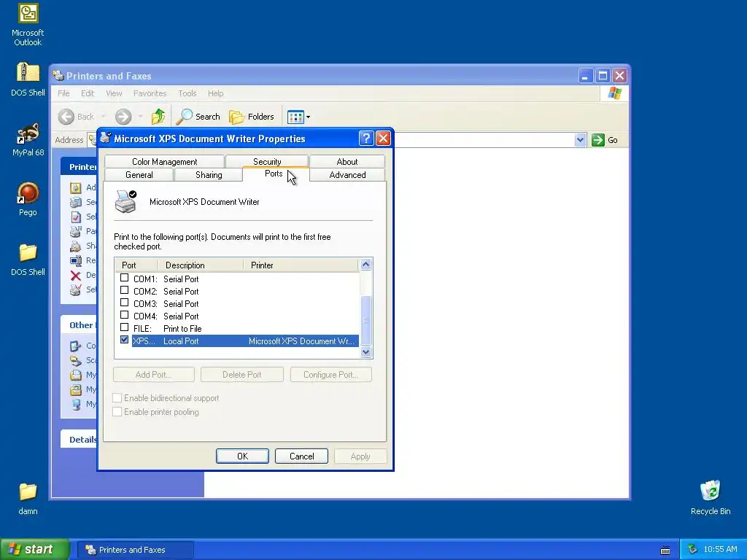This screenshot has height=560, width=747.
Task: Click the Description column header
Action: (x=200, y=265)
